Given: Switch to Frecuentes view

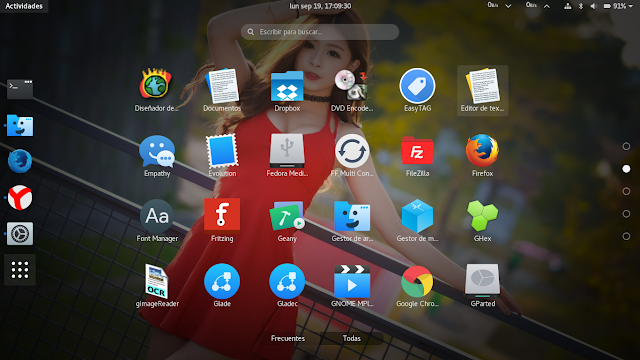Looking at the screenshot, I should coord(288,338).
